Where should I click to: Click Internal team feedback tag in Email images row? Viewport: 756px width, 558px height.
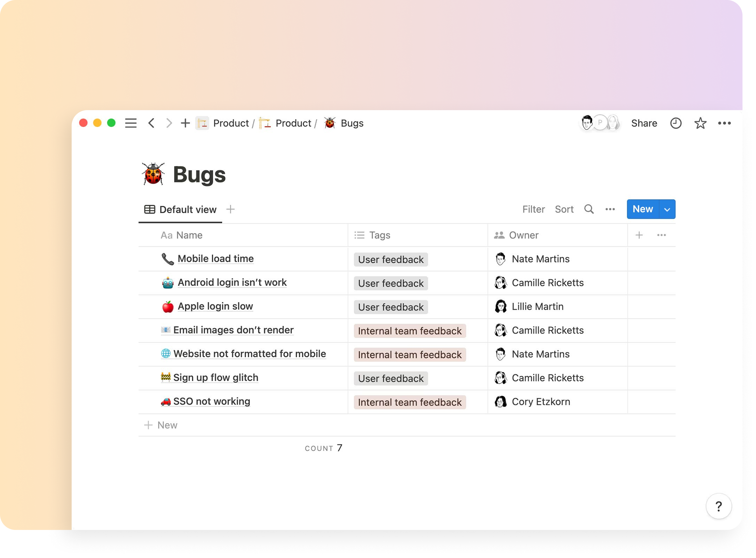click(x=410, y=331)
